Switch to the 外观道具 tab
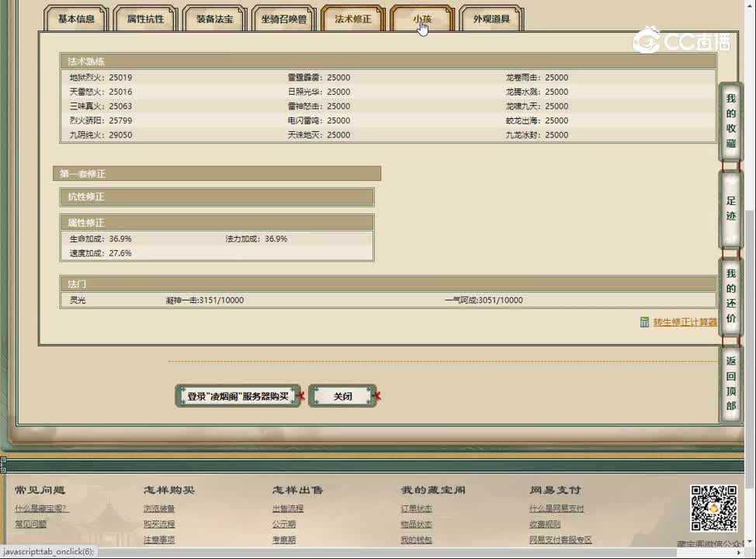The image size is (756, 559). coord(491,19)
